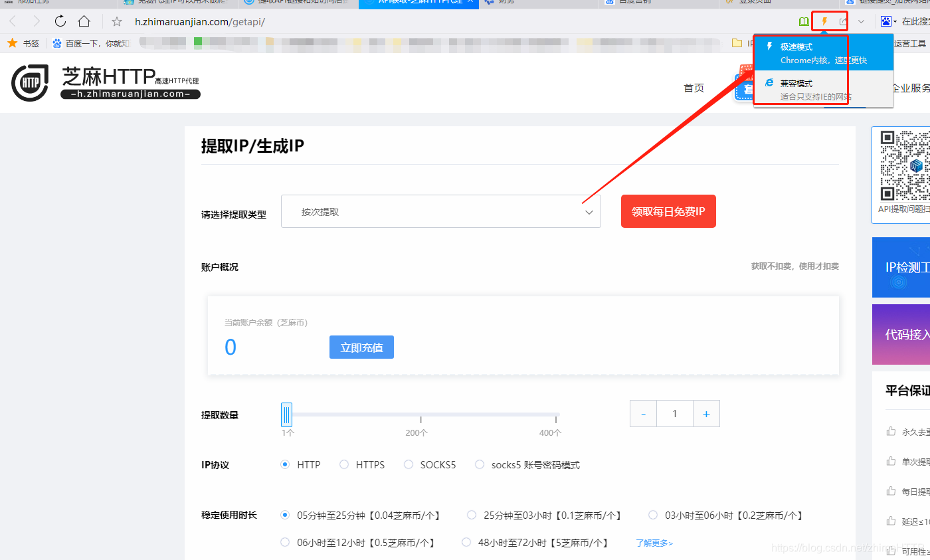The height and width of the screenshot is (560, 930).
Task: Click the 账户概况 label
Action: [220, 267]
